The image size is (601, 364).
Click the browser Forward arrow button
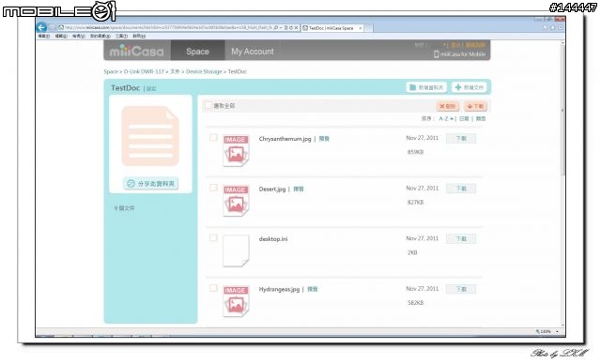point(53,27)
